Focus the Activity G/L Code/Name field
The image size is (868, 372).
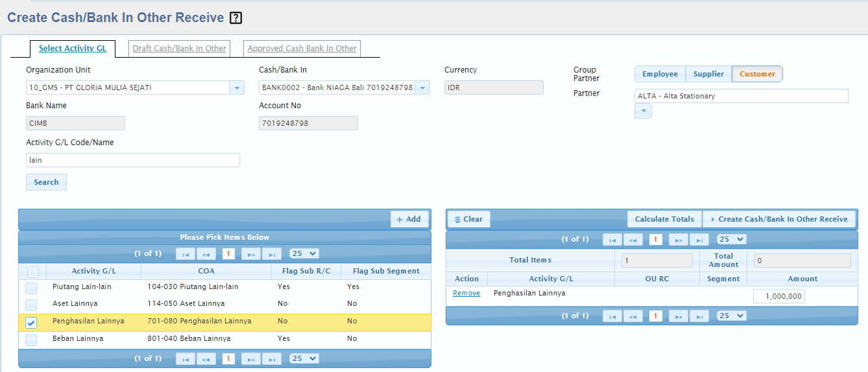click(133, 160)
